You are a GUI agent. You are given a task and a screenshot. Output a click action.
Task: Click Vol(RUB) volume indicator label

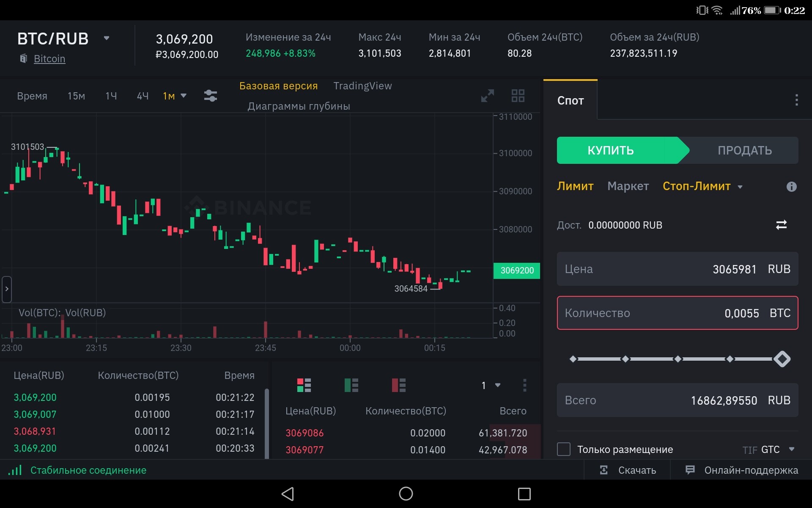[85, 313]
